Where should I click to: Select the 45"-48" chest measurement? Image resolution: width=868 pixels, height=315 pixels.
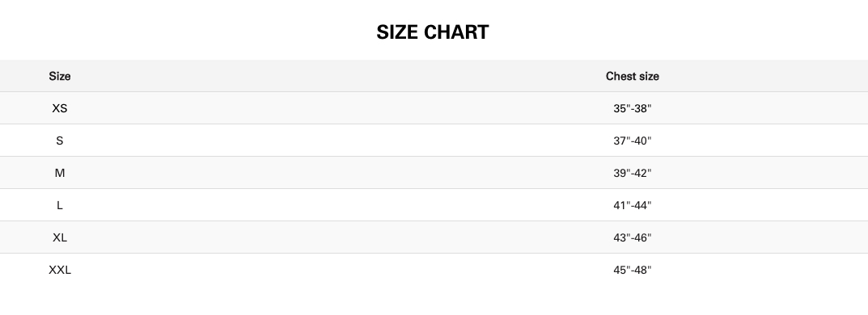pyautogui.click(x=632, y=271)
